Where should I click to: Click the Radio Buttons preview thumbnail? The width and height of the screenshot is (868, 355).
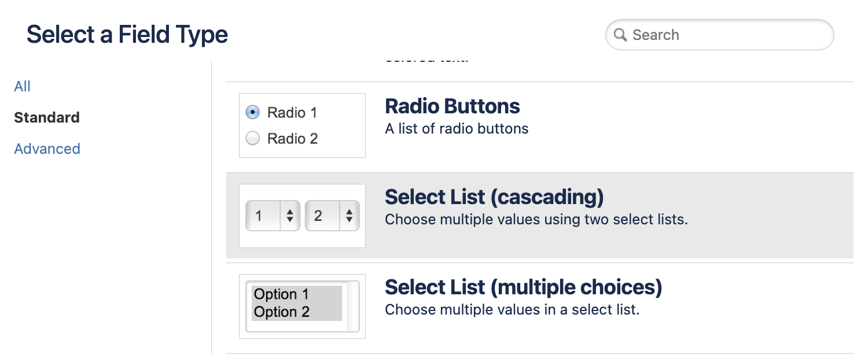(302, 125)
